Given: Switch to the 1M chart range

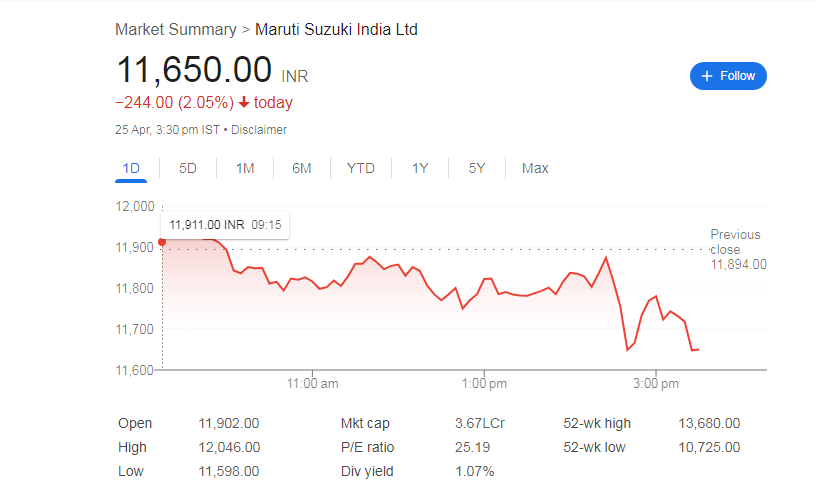Looking at the screenshot, I should coord(245,169).
